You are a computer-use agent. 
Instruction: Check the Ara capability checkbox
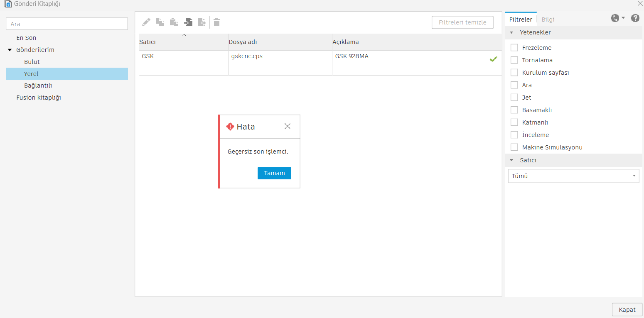tap(514, 85)
